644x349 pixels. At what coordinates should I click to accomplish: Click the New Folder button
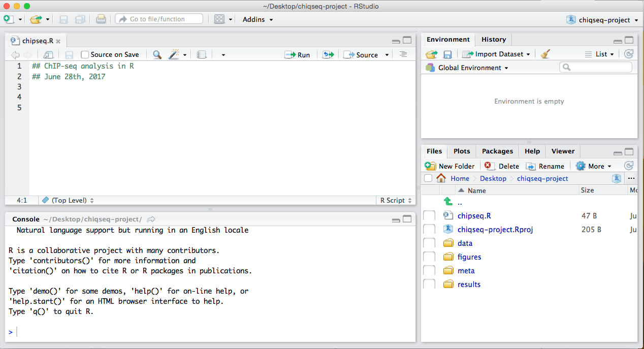pos(449,166)
